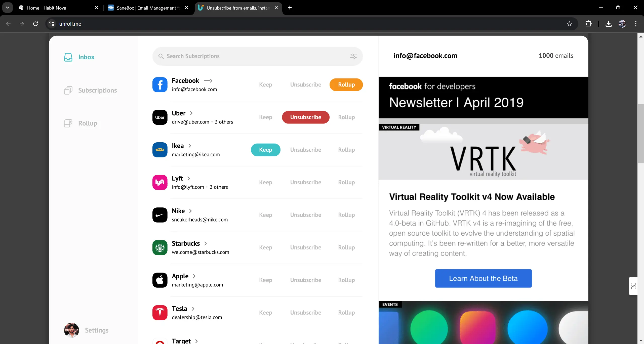
Task: Expand the Uber subscription chevron
Action: 191,113
